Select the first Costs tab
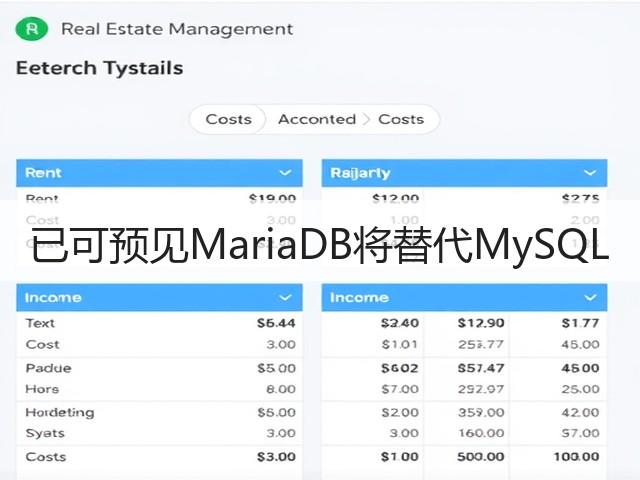Viewport: 640px width, 480px height. [229, 119]
